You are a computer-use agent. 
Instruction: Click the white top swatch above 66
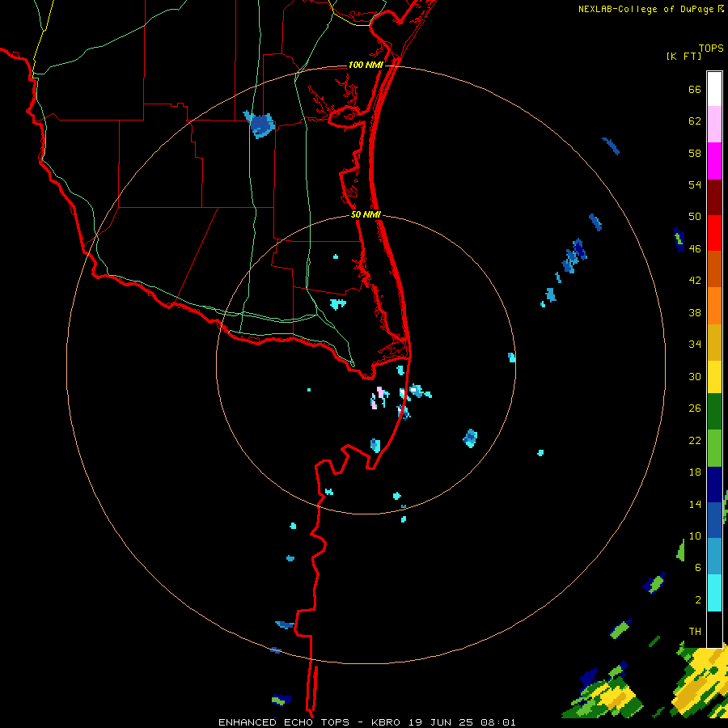tap(714, 89)
